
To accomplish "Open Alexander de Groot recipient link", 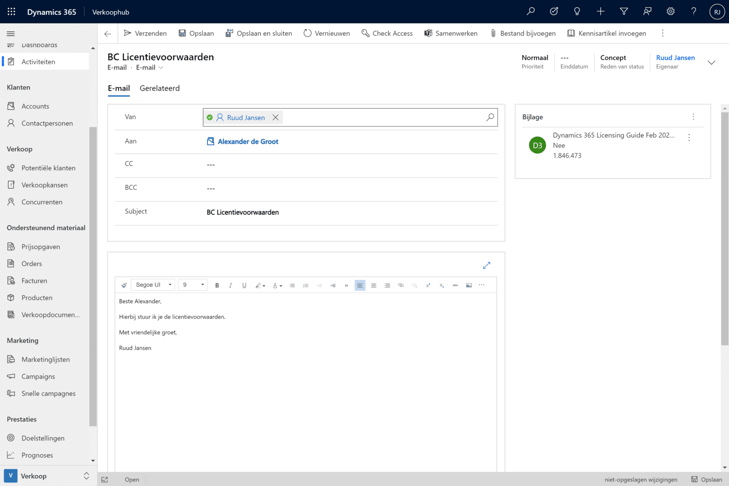I will coord(248,141).
